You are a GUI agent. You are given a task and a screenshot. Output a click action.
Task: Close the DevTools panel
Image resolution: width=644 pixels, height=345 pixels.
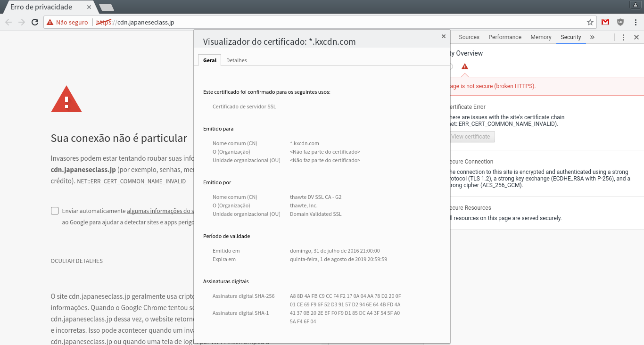(636, 37)
